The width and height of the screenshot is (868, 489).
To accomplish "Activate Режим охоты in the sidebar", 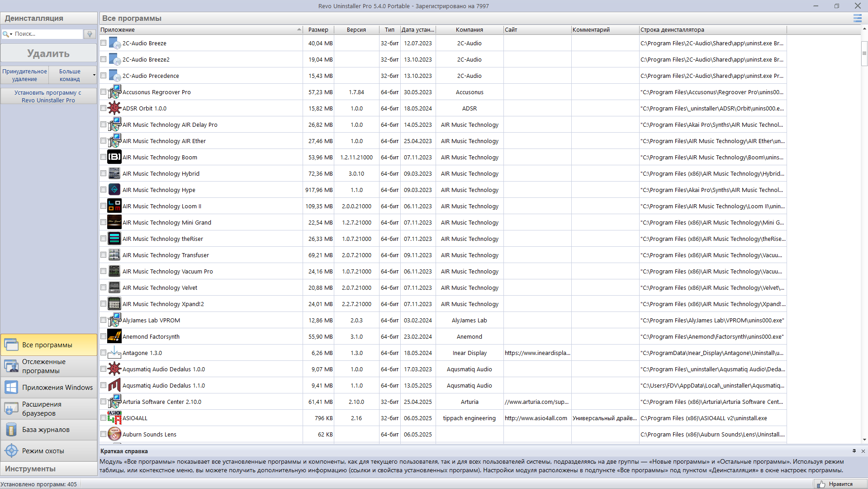I will (x=43, y=451).
